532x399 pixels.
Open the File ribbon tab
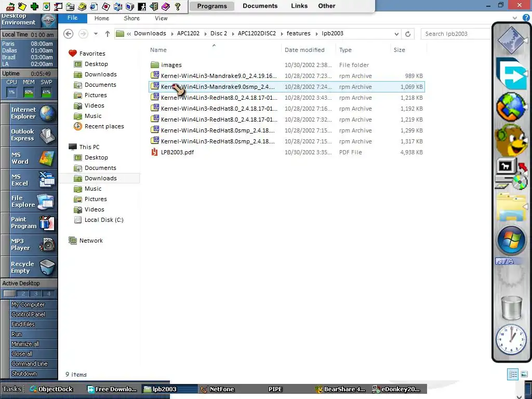(72, 18)
